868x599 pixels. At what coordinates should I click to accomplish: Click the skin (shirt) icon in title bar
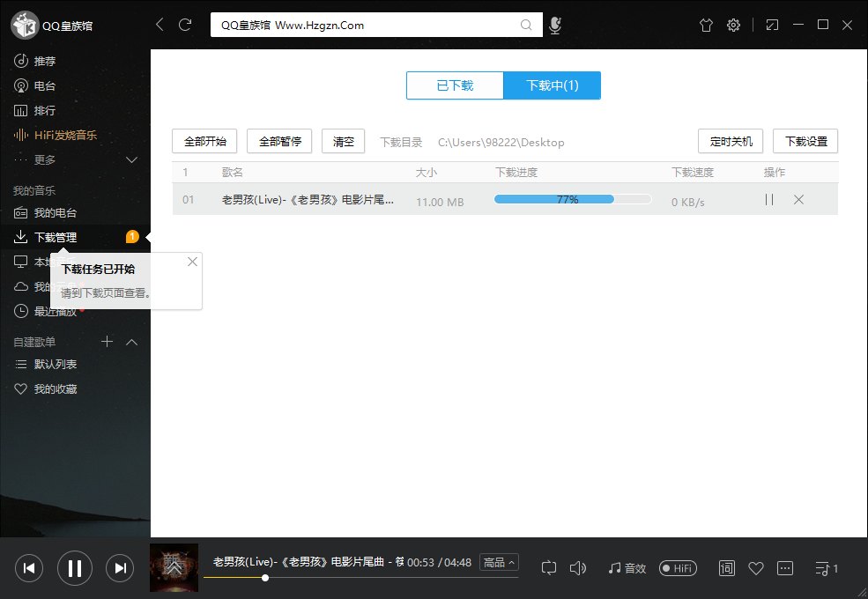tap(705, 25)
